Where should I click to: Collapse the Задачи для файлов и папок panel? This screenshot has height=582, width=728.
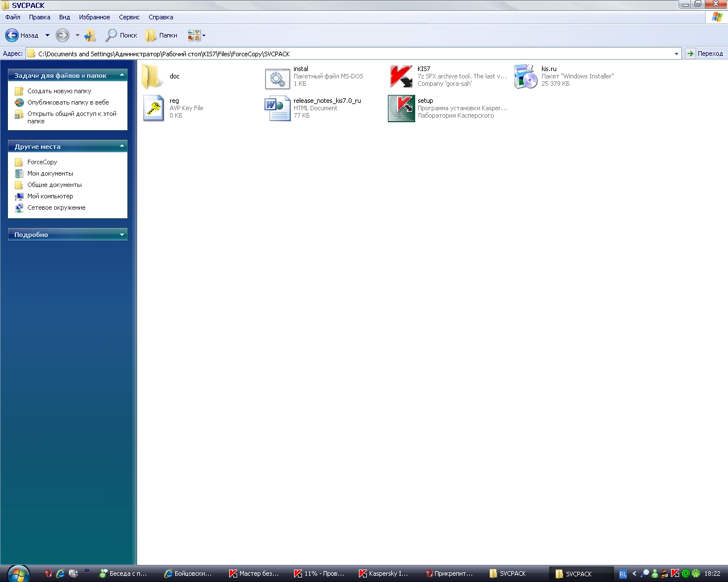point(122,75)
